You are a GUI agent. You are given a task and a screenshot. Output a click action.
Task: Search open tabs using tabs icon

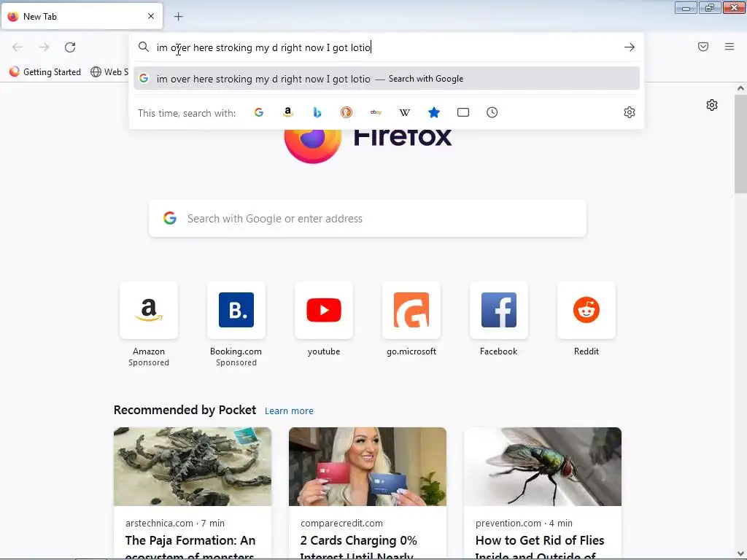463,112
